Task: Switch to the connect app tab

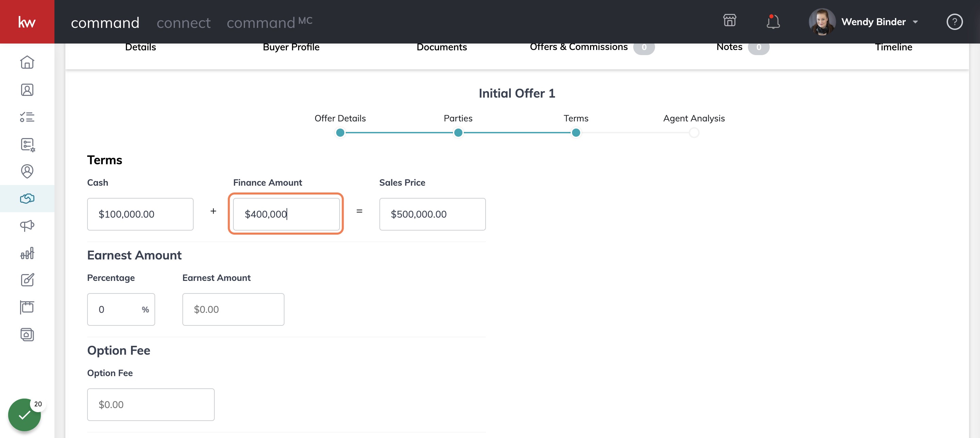Action: point(183,23)
